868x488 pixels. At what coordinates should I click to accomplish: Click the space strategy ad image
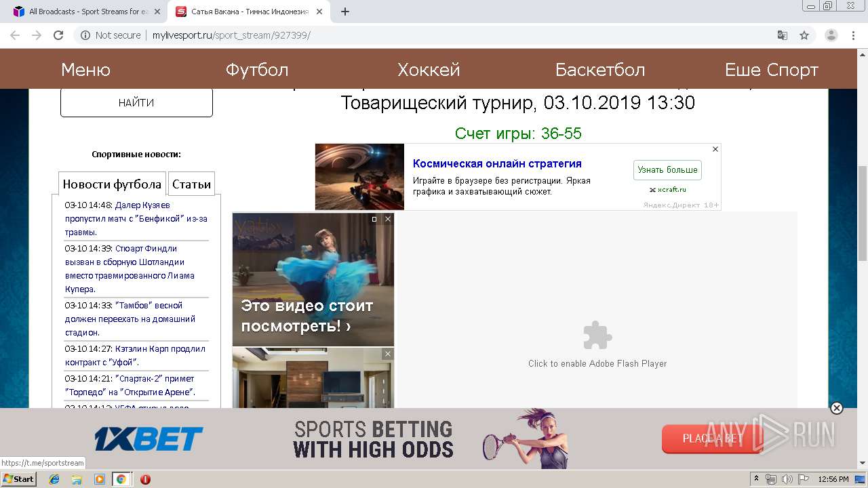(359, 176)
